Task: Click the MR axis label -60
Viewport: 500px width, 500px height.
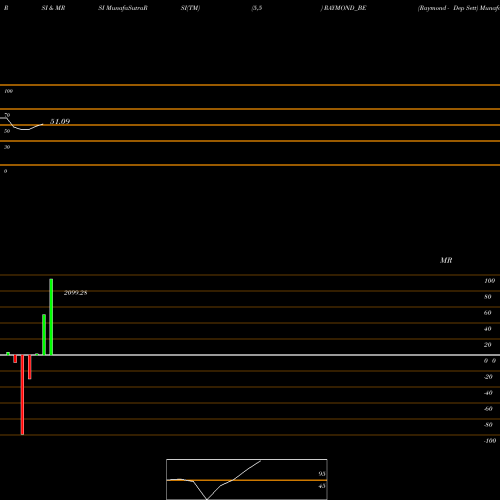Action: point(488,409)
